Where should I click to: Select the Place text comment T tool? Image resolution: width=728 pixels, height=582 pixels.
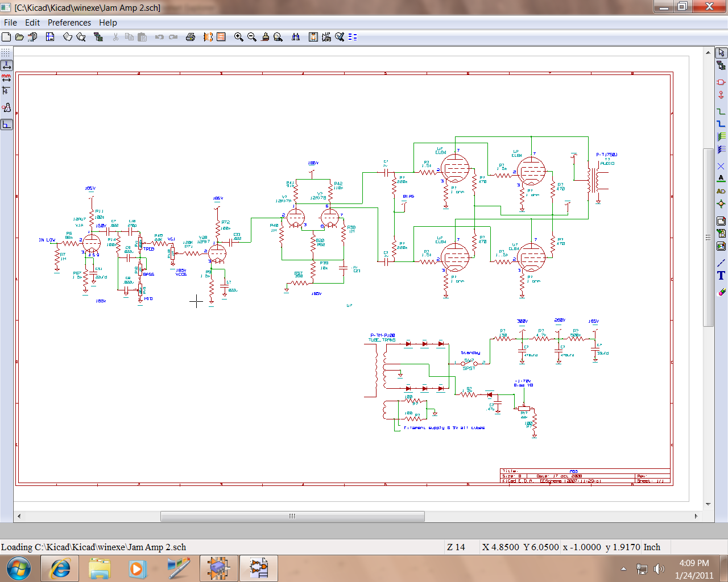point(721,276)
